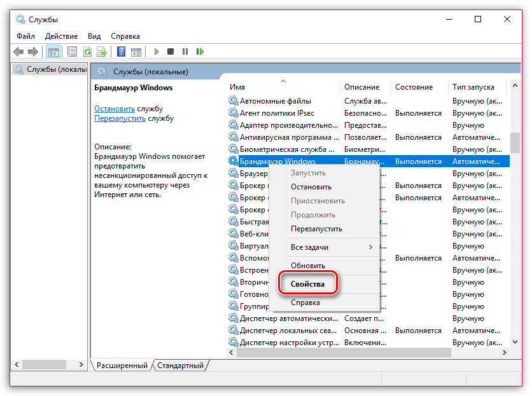Open the Вид menu
Viewport: 532px width, 396px height.
(94, 36)
